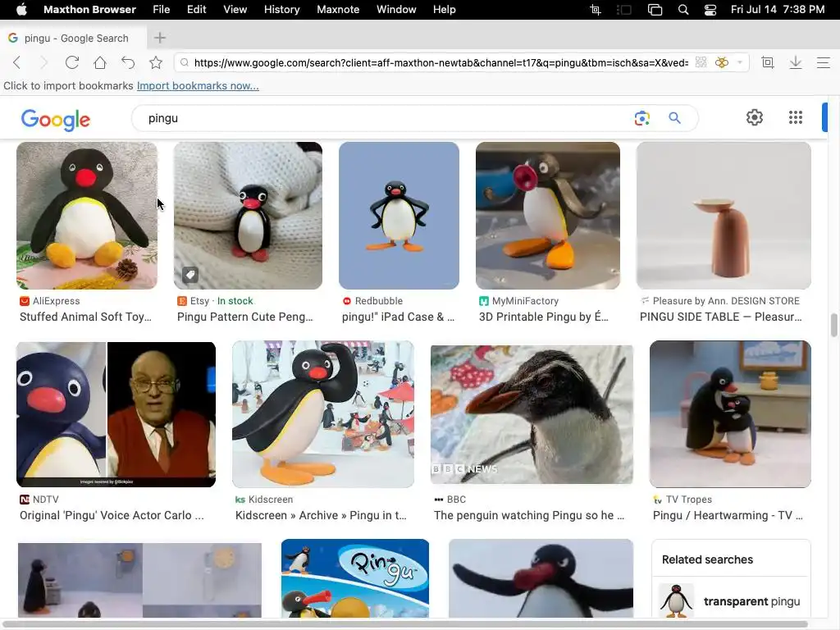Click the horizontal scrollbar at bottom

405,624
